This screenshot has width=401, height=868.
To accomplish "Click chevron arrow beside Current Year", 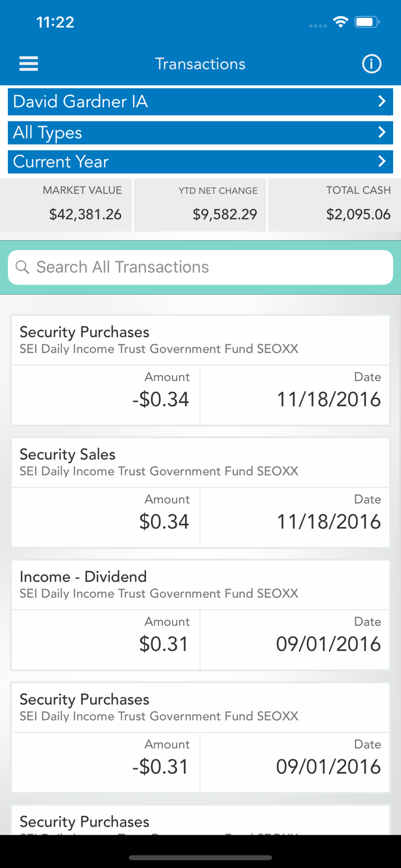I will tap(382, 162).
